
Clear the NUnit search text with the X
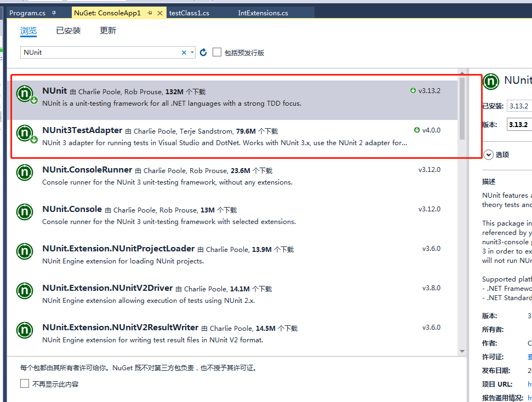(184, 53)
